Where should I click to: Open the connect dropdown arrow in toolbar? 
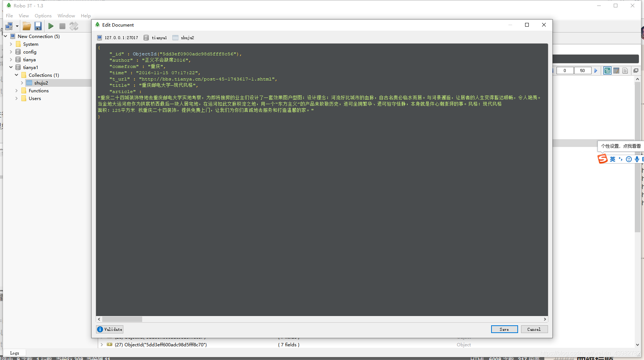tap(17, 26)
